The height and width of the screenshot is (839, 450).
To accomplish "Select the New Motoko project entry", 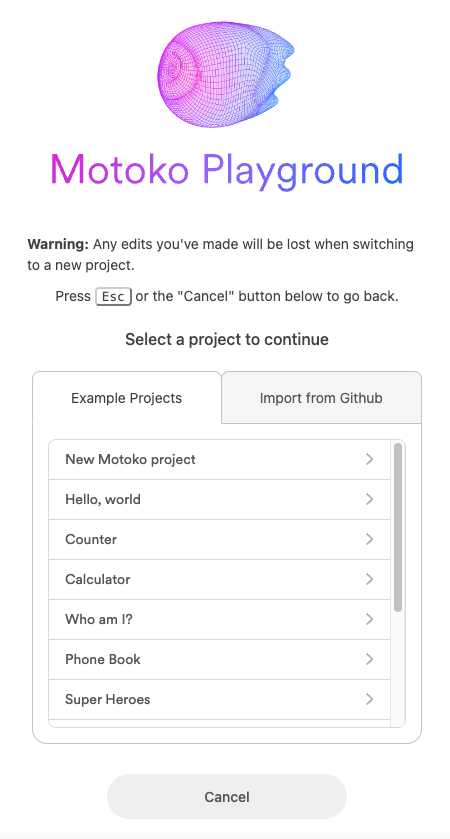I will click(x=219, y=460).
